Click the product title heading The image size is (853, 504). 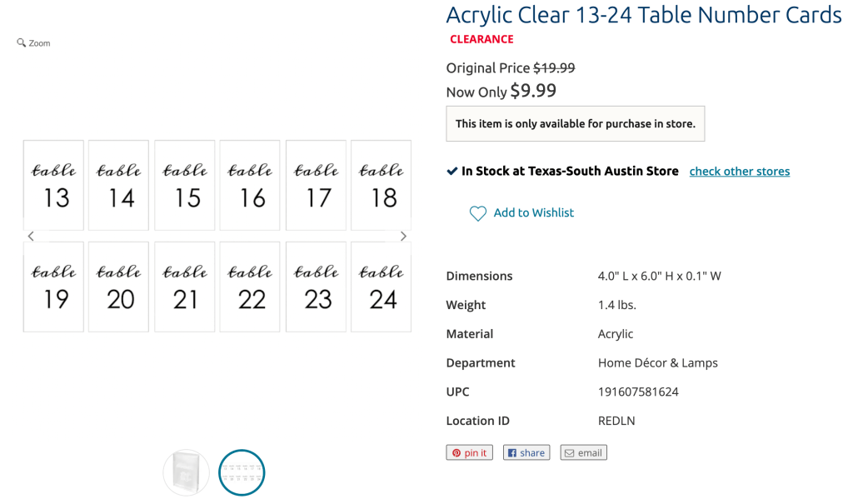643,15
